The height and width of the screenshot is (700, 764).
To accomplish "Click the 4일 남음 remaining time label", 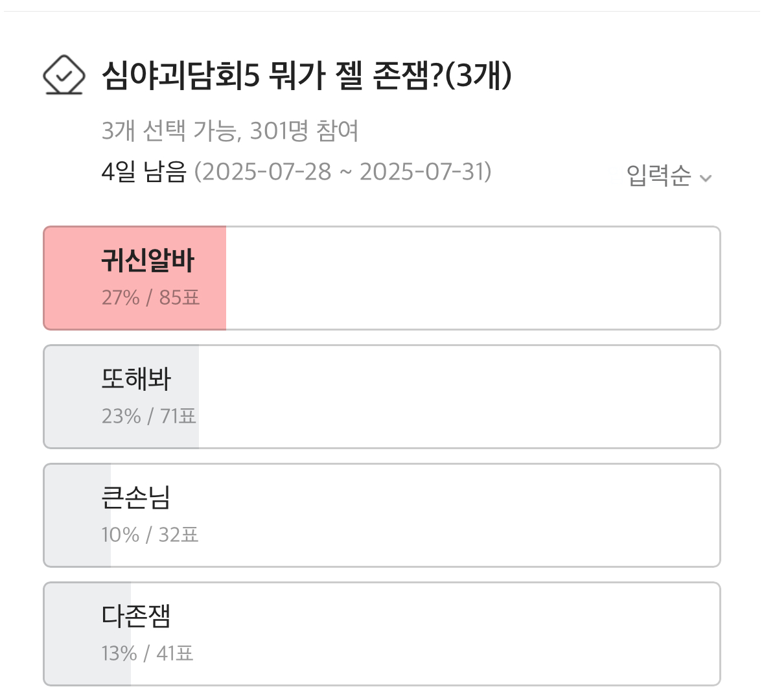I will [144, 172].
